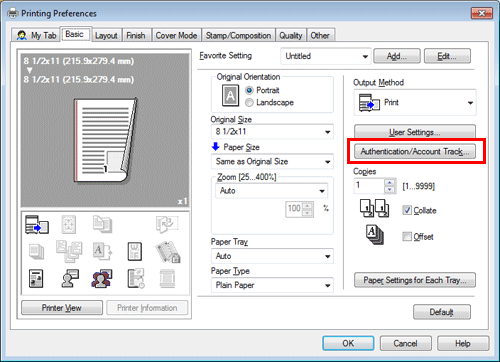
Task: Click the document-with-image icon in the bottom row
Action: pyautogui.click(x=36, y=279)
